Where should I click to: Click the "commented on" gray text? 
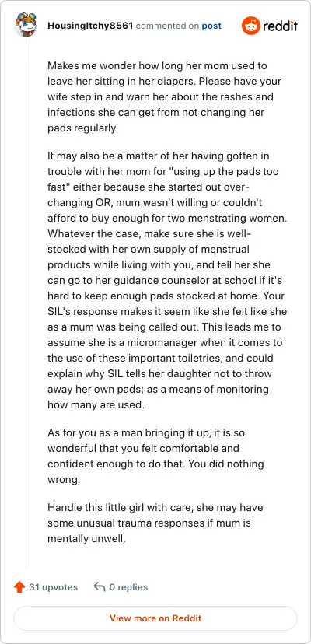click(x=167, y=26)
